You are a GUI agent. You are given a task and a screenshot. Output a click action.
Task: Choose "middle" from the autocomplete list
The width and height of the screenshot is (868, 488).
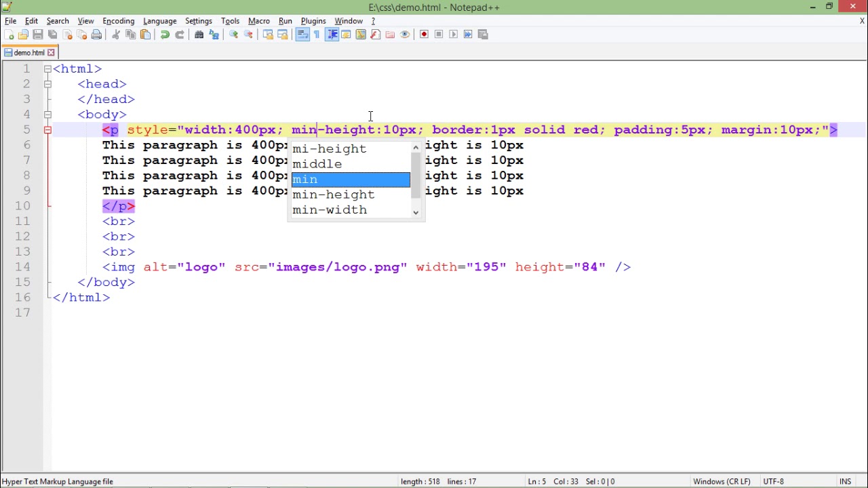[351, 164]
